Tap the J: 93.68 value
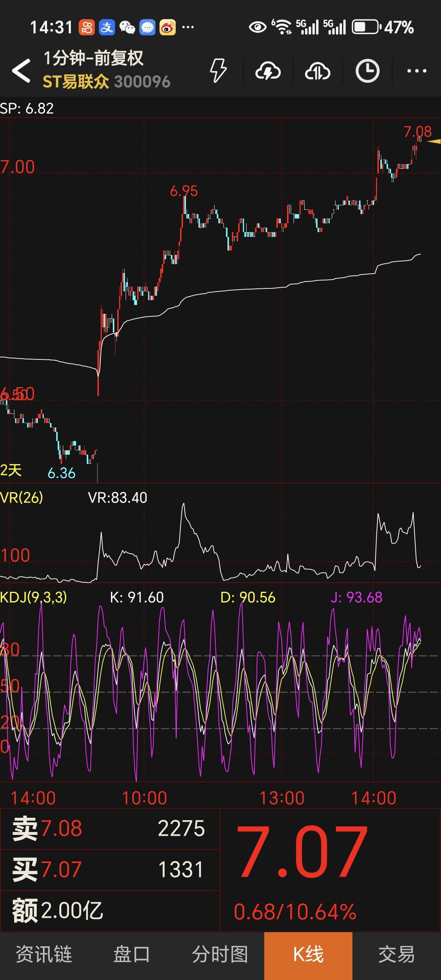Viewport: 441px width, 980px height. pyautogui.click(x=356, y=597)
